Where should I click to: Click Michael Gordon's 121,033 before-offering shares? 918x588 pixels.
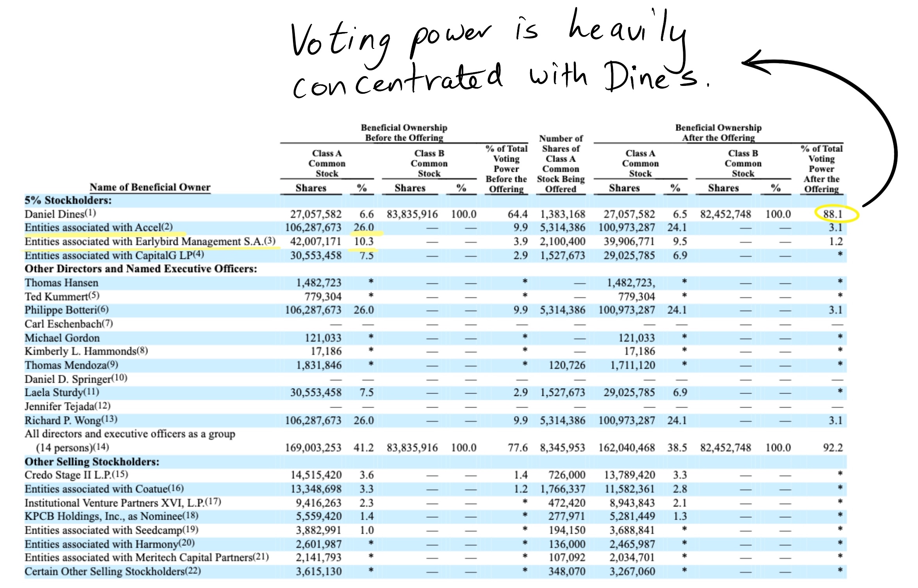323,338
